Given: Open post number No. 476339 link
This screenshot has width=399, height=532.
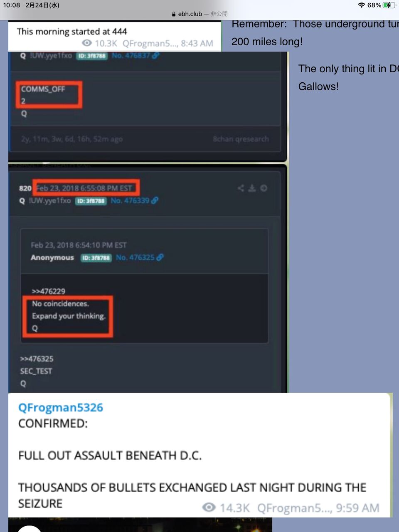Looking at the screenshot, I should click(130, 200).
